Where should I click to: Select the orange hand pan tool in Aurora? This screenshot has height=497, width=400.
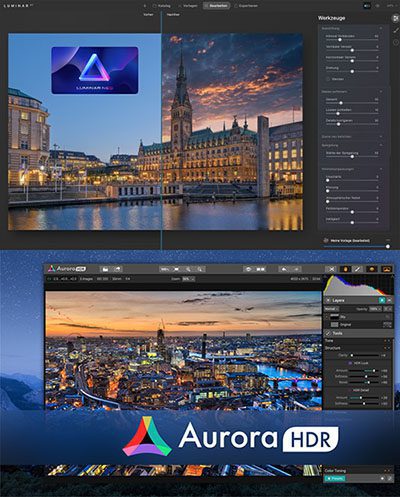tap(345, 269)
